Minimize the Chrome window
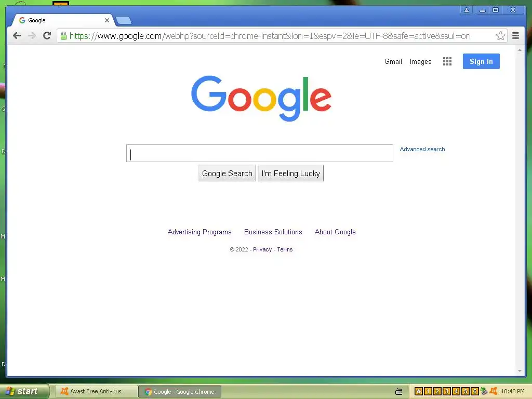 [x=482, y=10]
